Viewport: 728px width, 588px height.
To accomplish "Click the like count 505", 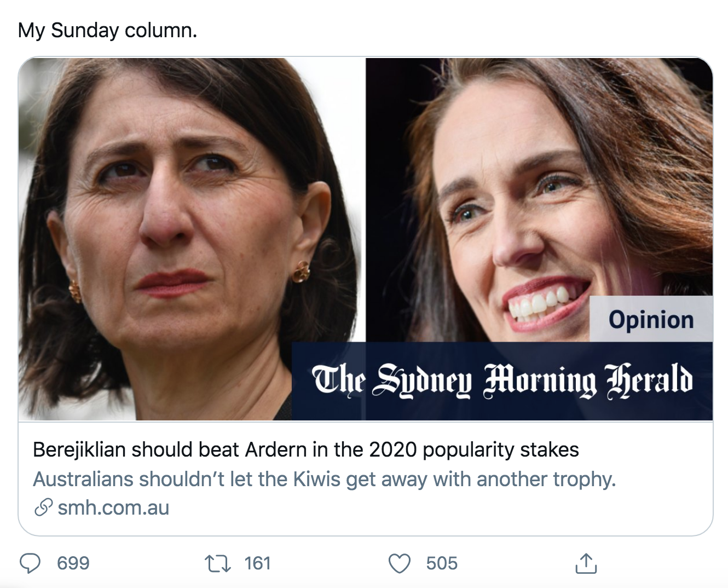I will (441, 563).
